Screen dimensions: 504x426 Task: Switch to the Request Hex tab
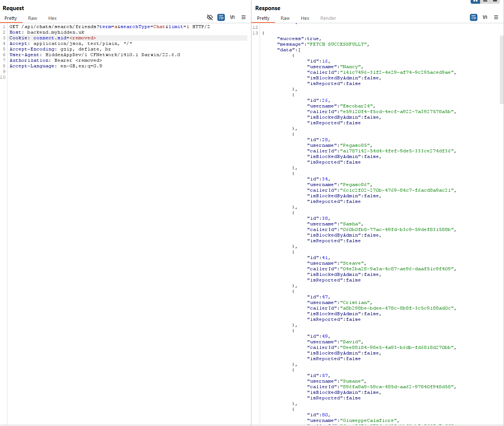(x=52, y=18)
